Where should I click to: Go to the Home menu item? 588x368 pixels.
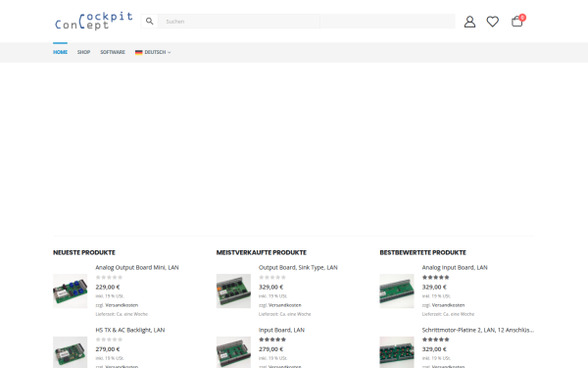click(x=60, y=52)
